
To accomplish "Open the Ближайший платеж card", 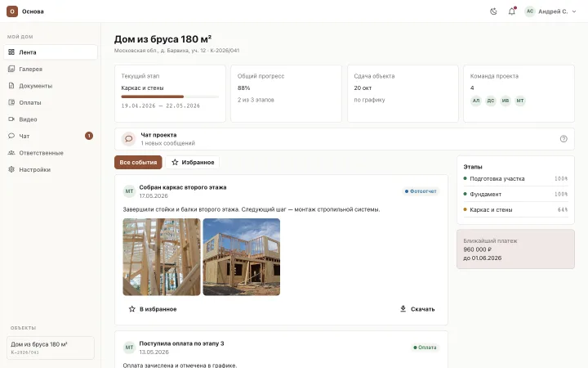I will 515,249.
